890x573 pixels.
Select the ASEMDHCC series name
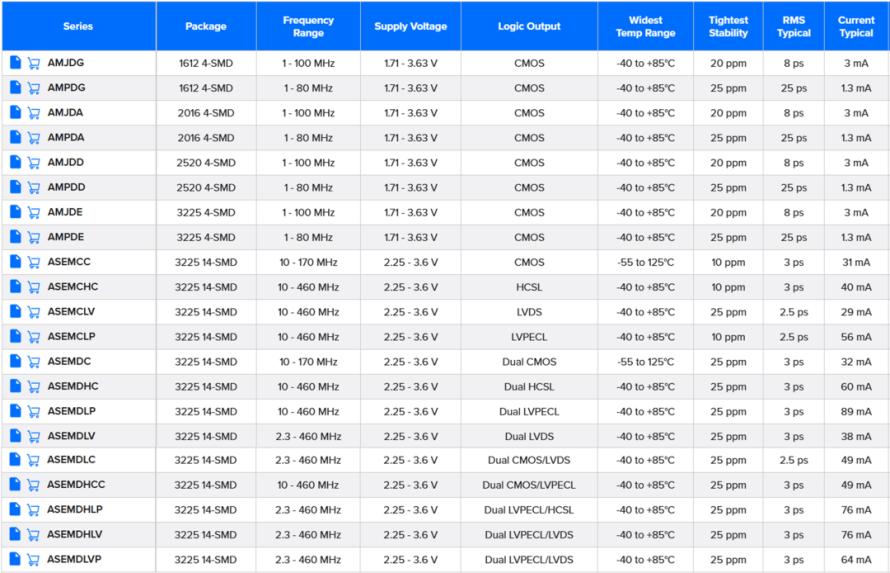pyautogui.click(x=75, y=485)
